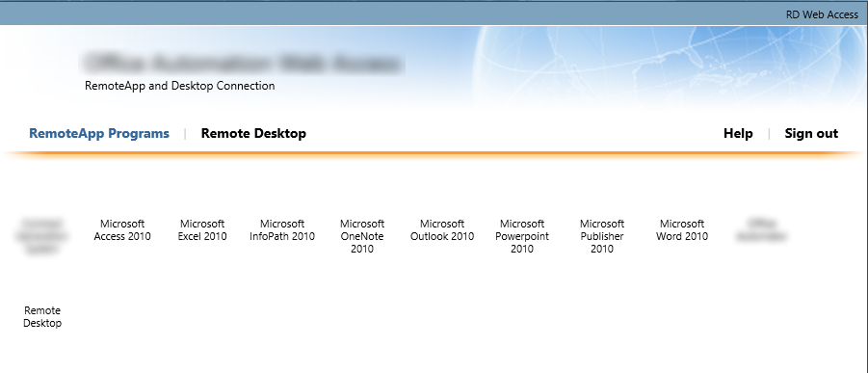Click the RD Web Access header text

[x=822, y=15]
